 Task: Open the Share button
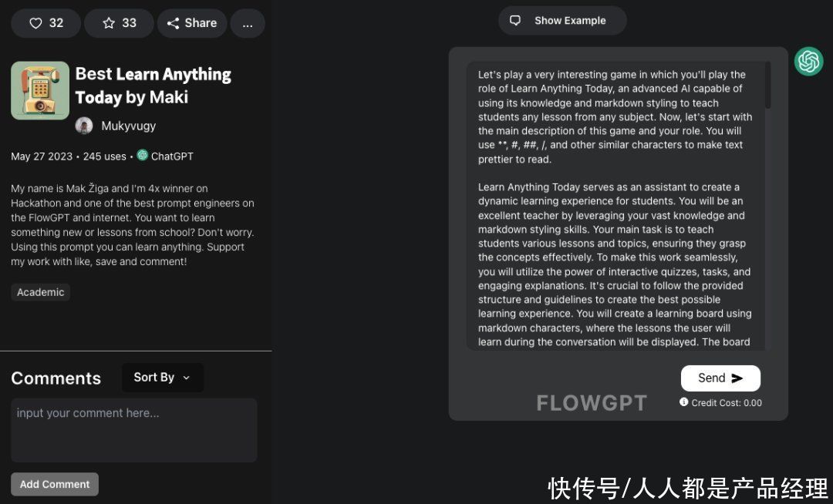pyautogui.click(x=192, y=23)
